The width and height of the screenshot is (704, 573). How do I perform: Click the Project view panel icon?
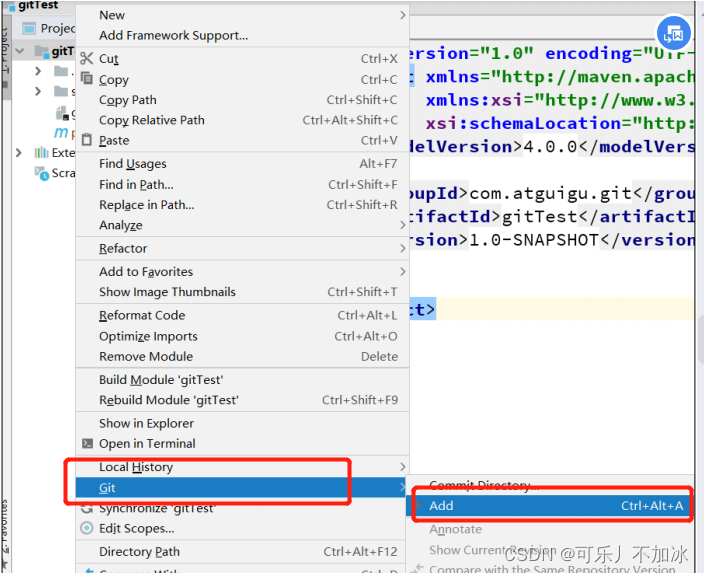(x=29, y=29)
